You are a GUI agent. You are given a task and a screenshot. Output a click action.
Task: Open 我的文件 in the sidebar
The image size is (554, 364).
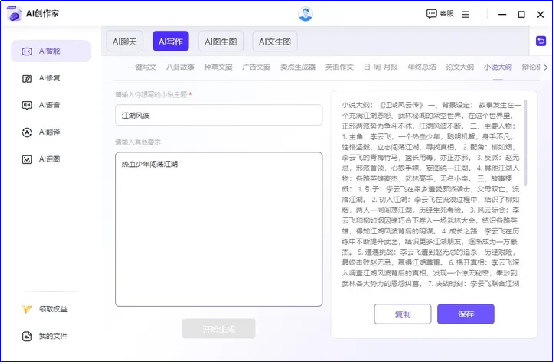point(45,336)
